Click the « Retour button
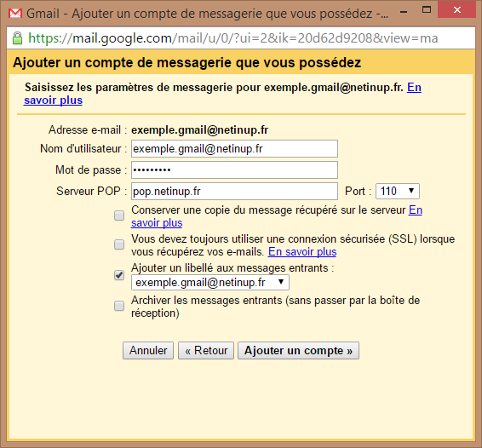Screen dimensions: 482x448 point(206,351)
